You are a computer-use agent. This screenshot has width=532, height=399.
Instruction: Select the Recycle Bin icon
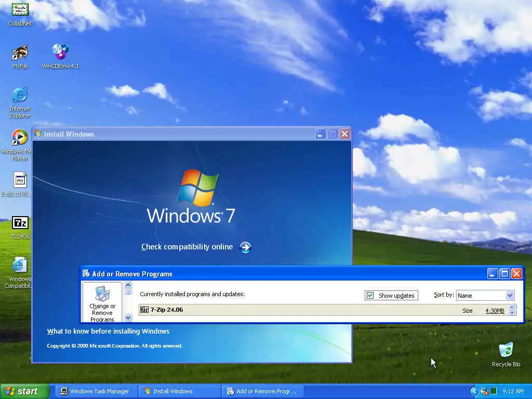506,350
